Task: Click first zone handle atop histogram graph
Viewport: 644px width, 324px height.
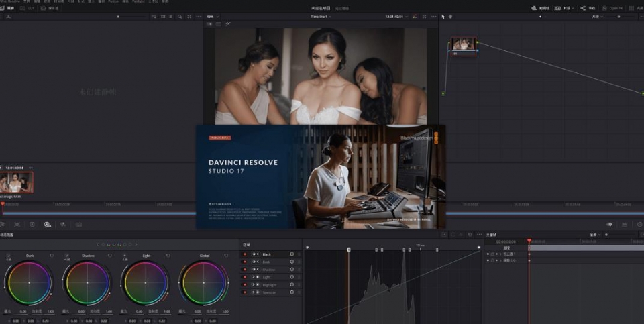Action: coord(349,250)
